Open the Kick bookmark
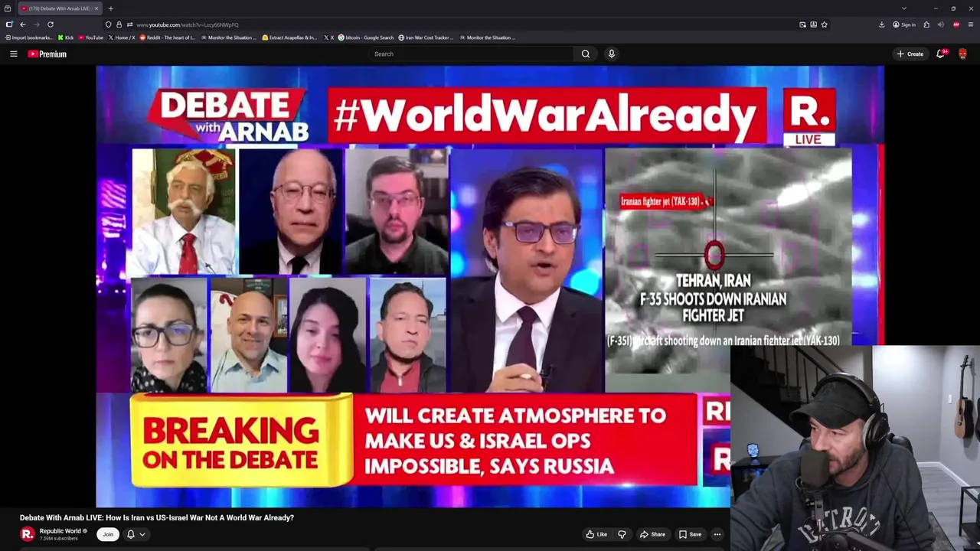 [66, 37]
